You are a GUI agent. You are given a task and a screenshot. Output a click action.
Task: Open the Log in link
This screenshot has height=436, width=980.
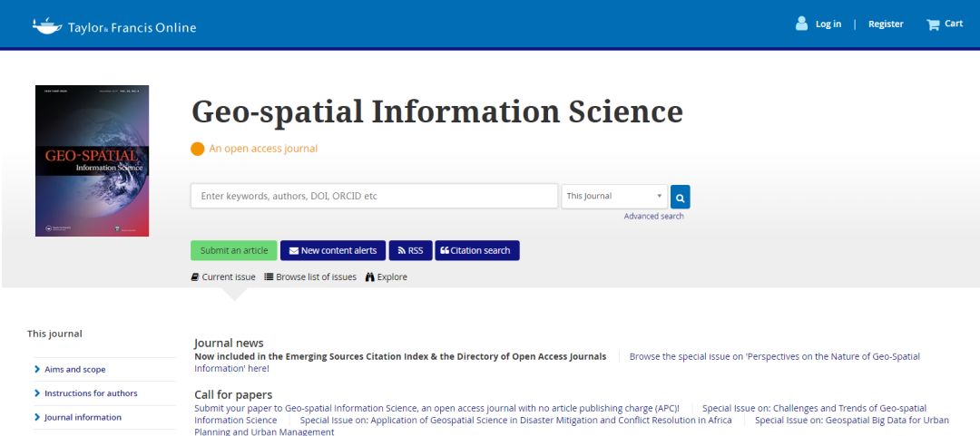[x=828, y=24]
